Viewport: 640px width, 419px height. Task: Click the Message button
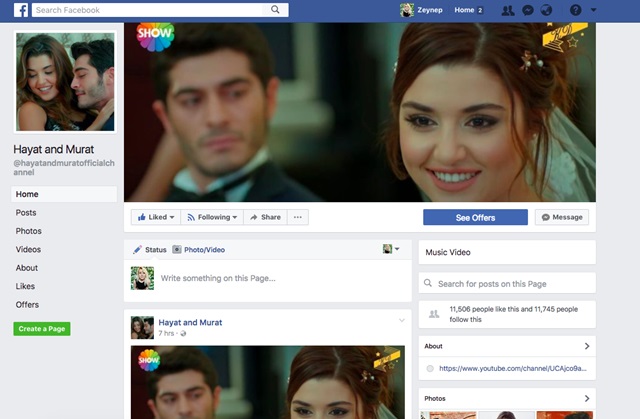pyautogui.click(x=562, y=217)
